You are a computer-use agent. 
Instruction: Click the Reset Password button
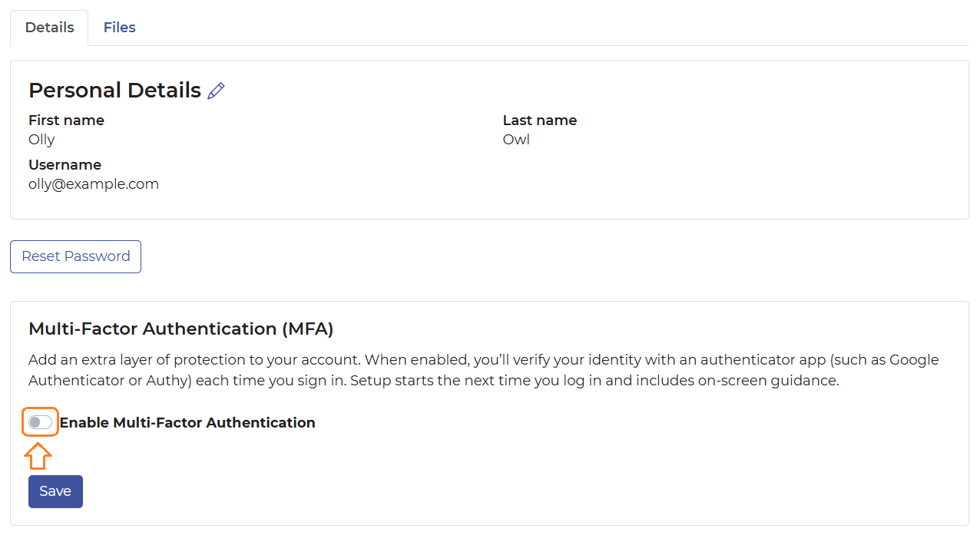point(74,256)
